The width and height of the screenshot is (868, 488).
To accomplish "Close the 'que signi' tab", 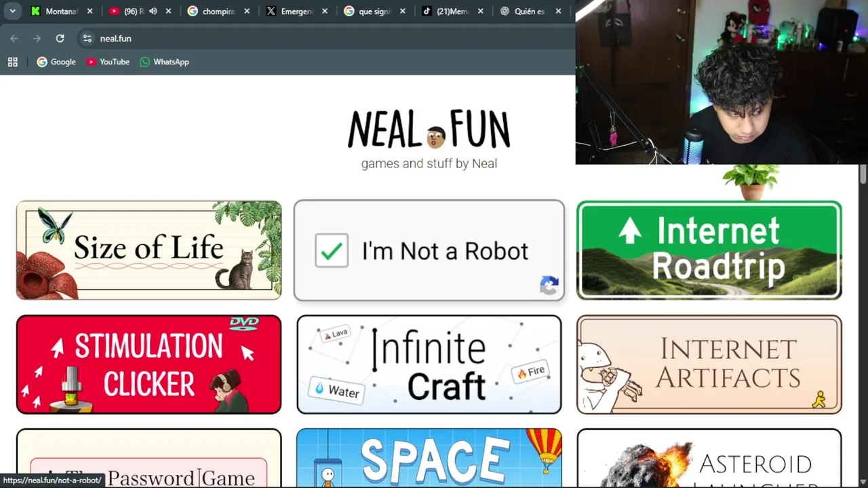I will tap(403, 11).
